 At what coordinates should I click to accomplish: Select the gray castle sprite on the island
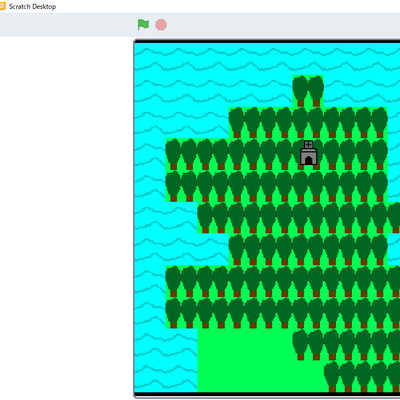(x=309, y=153)
